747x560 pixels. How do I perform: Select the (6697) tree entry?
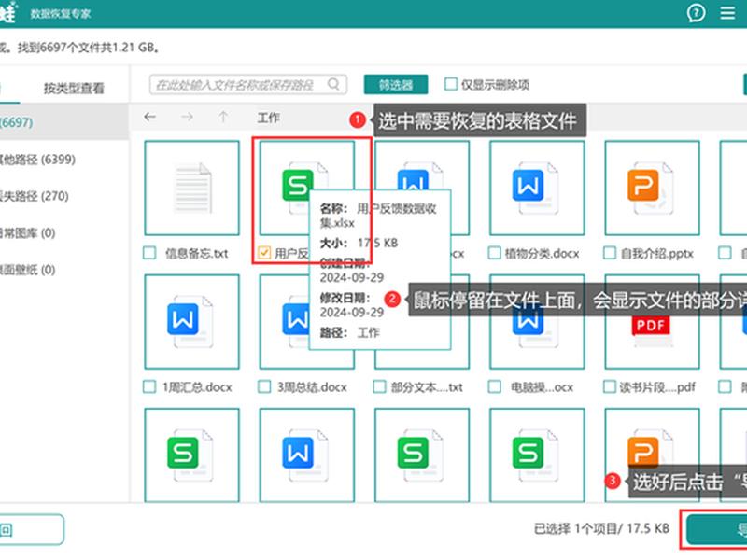point(64,122)
